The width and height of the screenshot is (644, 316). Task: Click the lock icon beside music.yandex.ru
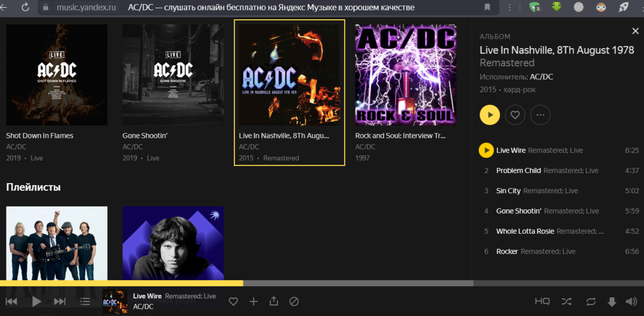click(46, 7)
